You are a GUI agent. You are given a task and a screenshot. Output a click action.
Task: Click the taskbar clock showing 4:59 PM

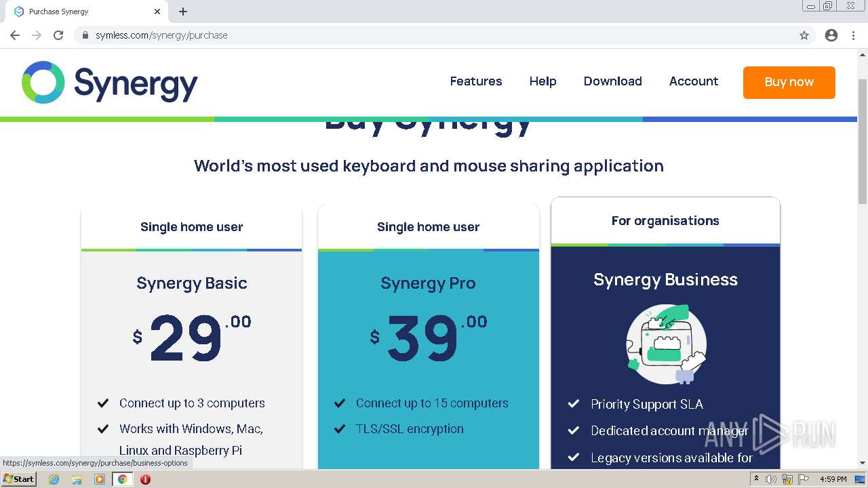pyautogui.click(x=833, y=479)
